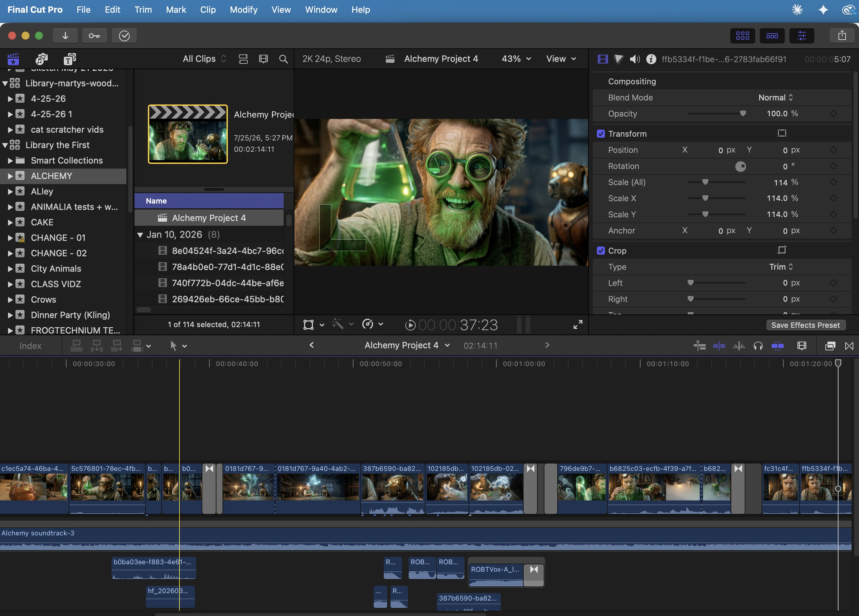Open the Crop Type Trim dropdown
This screenshot has width=859, height=616.
(x=781, y=267)
